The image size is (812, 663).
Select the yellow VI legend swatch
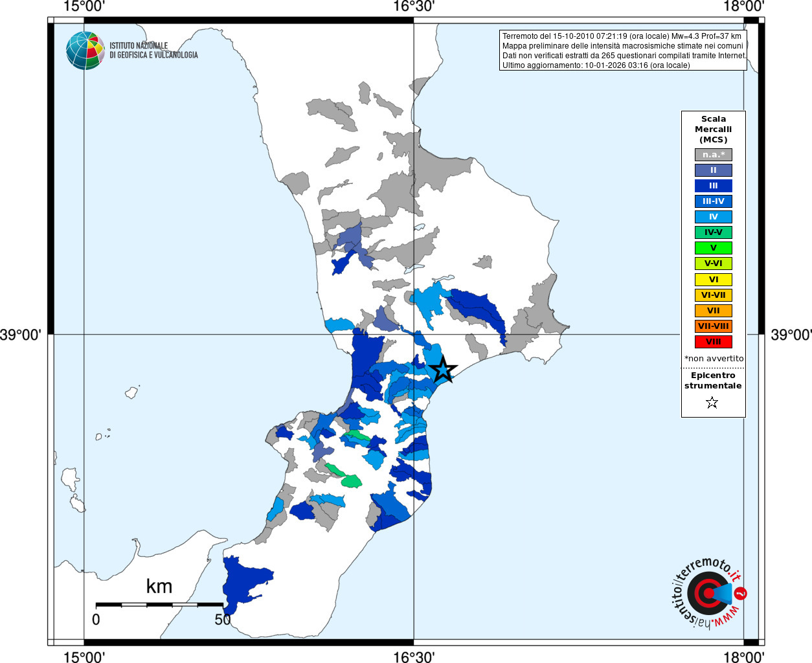[x=713, y=280]
